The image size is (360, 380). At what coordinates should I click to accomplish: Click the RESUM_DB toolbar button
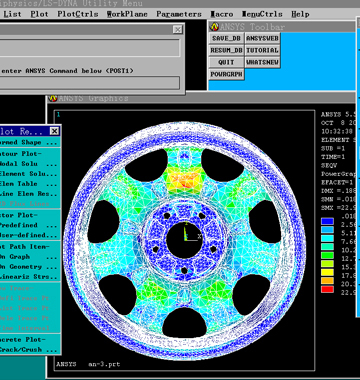tap(226, 50)
